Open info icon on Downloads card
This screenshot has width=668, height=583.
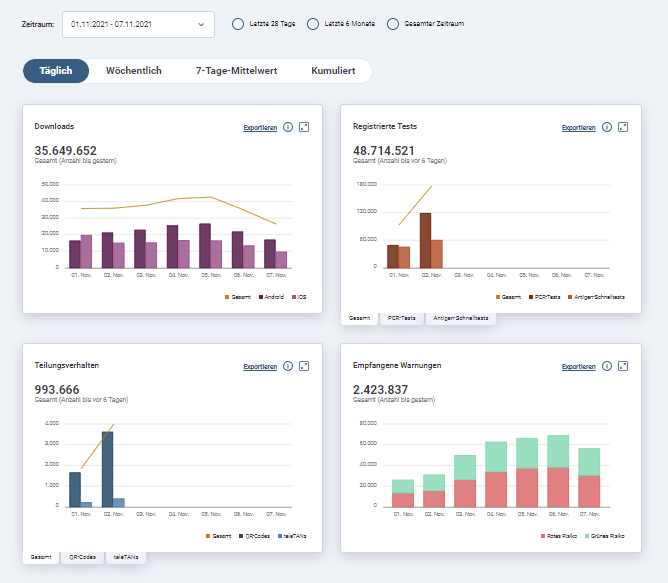pyautogui.click(x=288, y=127)
